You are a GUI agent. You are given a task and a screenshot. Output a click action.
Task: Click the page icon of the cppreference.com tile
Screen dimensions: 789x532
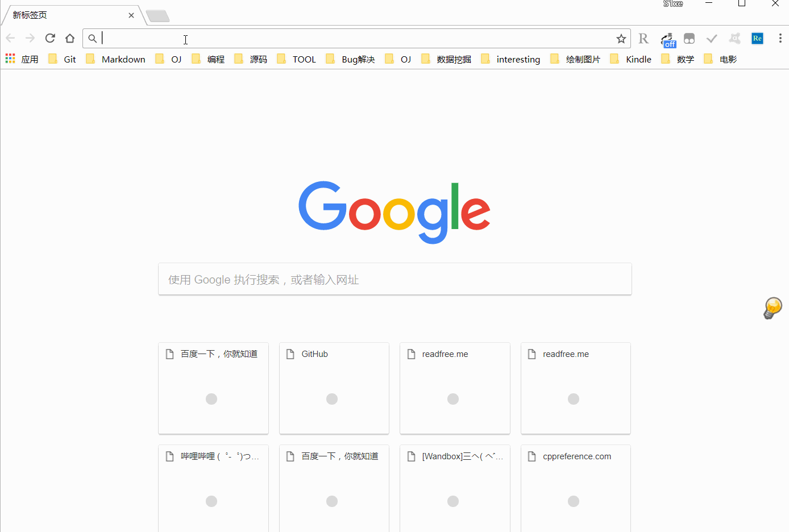click(532, 456)
